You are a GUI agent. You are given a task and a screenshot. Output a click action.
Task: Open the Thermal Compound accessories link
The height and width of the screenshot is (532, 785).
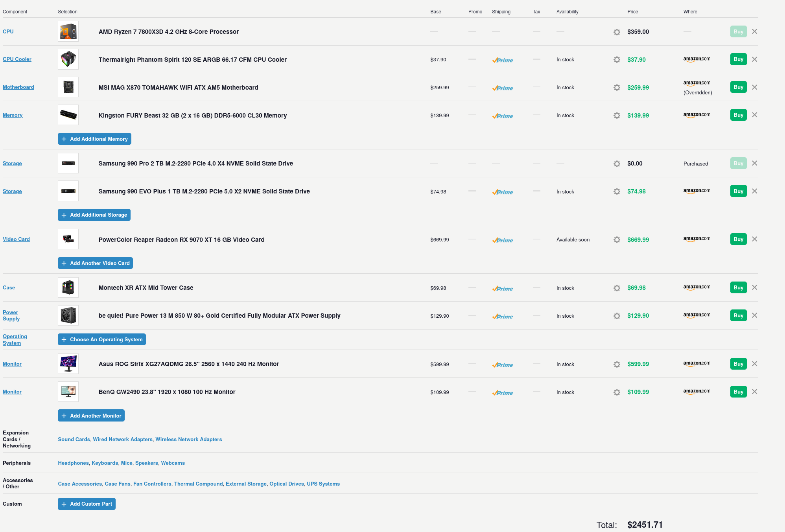[198, 484]
